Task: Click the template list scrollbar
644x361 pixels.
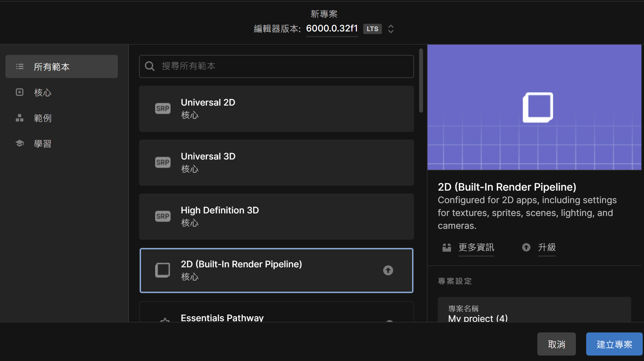Action: pyautogui.click(x=421, y=81)
